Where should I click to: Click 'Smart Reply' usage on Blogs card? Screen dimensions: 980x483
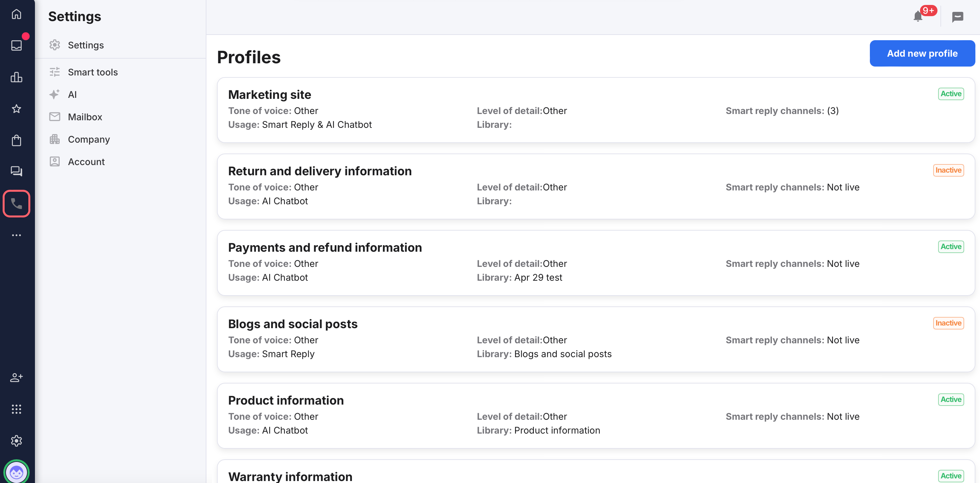(288, 354)
